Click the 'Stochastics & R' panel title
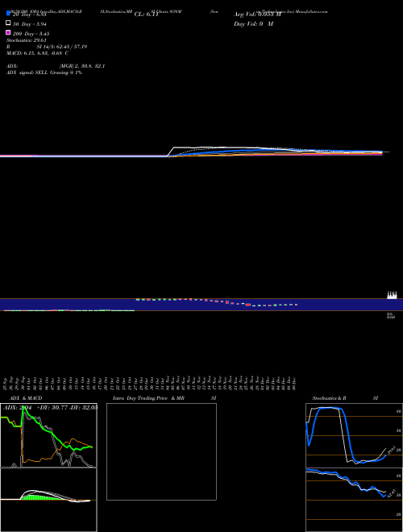The image size is (403, 532). coord(329,398)
